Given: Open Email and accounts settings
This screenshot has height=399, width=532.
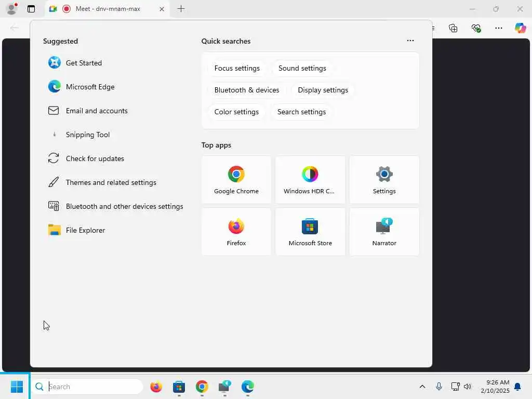Looking at the screenshot, I should 88,111.
